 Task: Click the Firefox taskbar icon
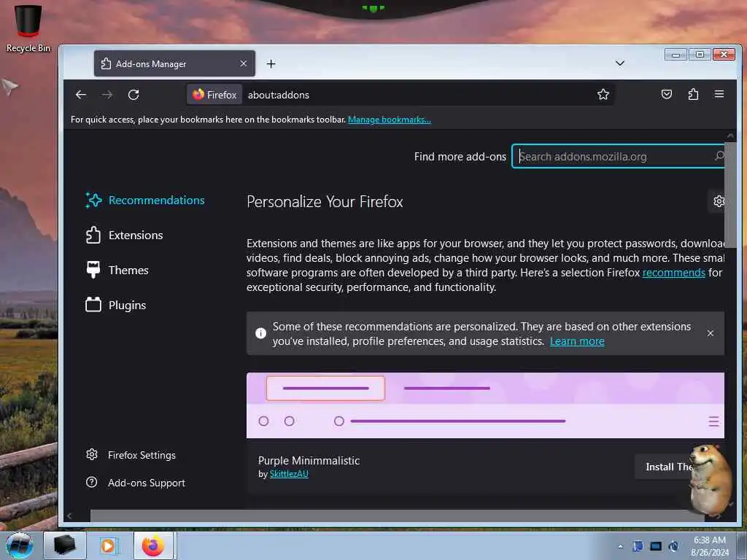(x=153, y=545)
